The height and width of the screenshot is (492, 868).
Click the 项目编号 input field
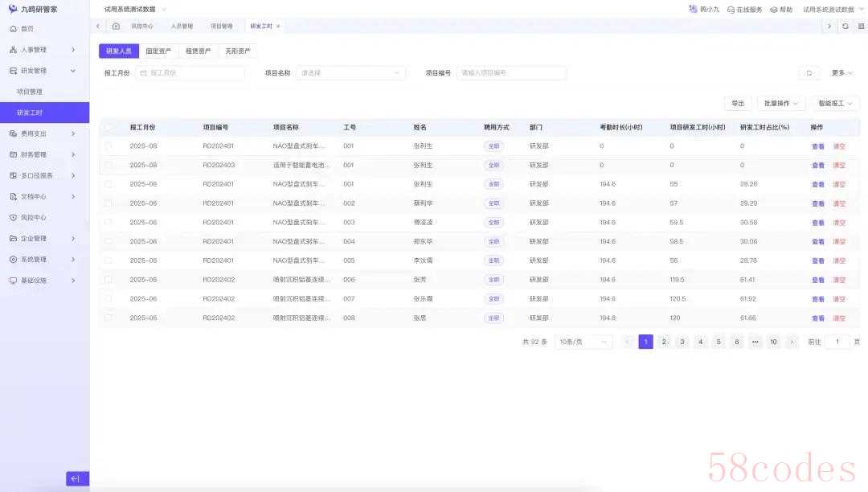(511, 73)
